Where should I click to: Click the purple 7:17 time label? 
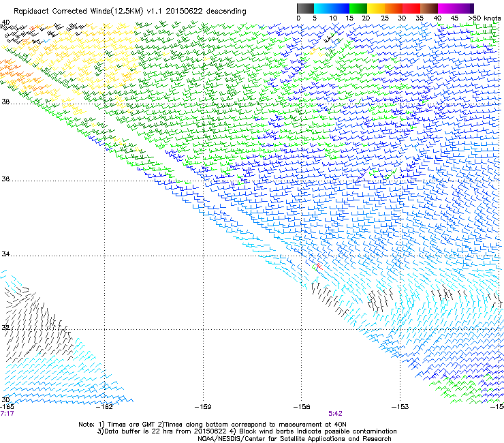click(x=7, y=414)
